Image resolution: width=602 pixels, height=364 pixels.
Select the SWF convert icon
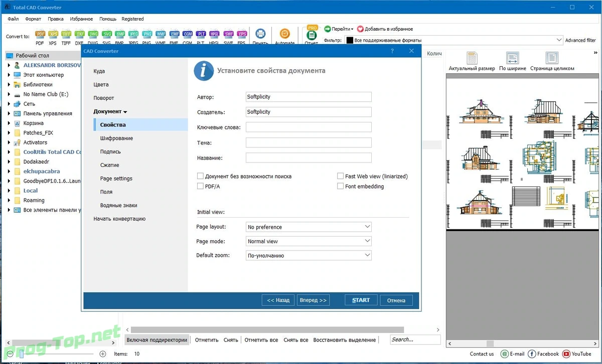click(x=229, y=35)
